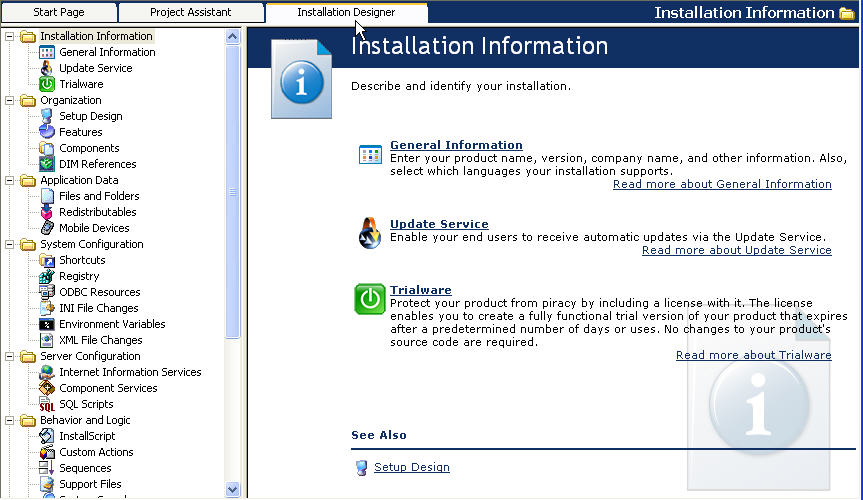Image resolution: width=863 pixels, height=500 pixels.
Task: Collapse the Installation Information tree node
Action: pos(10,36)
